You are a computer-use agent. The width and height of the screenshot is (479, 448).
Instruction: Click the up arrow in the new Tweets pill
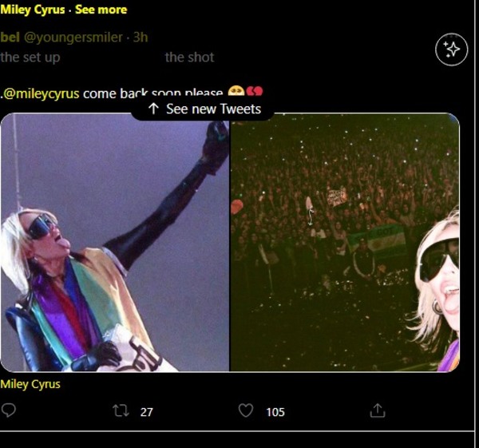[153, 109]
